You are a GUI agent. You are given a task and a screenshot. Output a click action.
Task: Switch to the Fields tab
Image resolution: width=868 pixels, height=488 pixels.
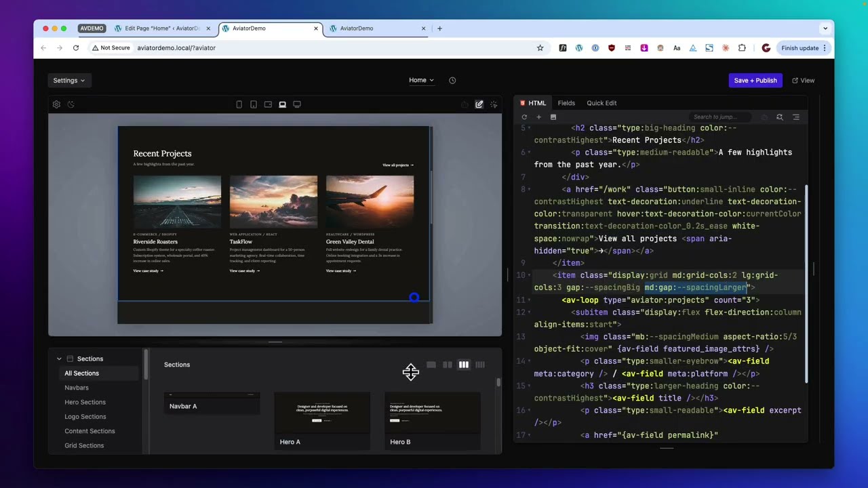tap(566, 103)
